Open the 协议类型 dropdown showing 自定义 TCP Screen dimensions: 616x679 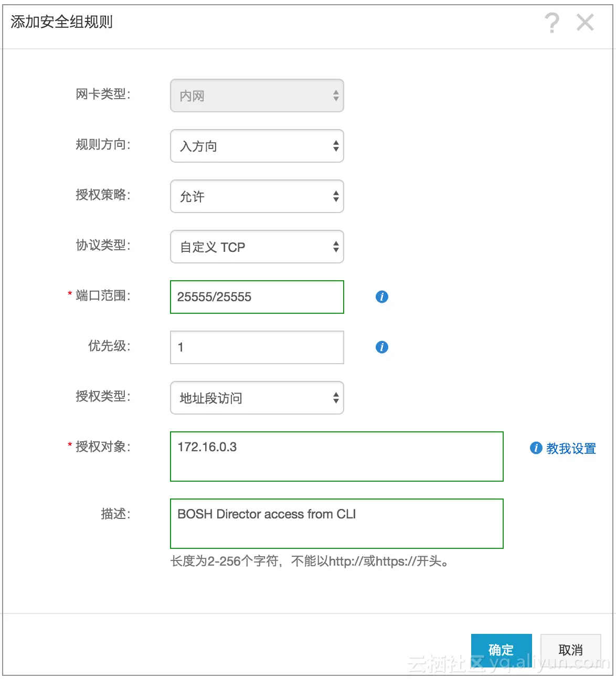(x=257, y=247)
